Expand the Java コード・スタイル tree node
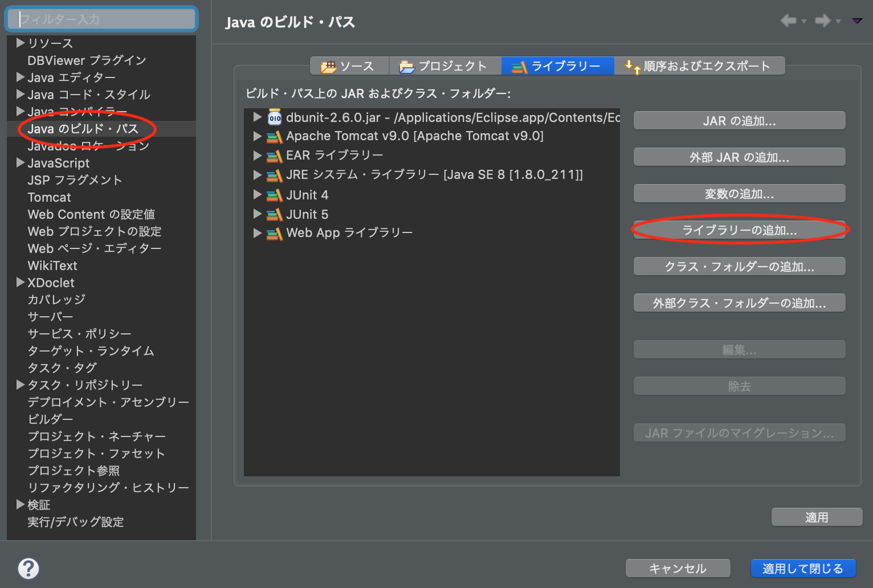The height and width of the screenshot is (588, 873). point(21,94)
